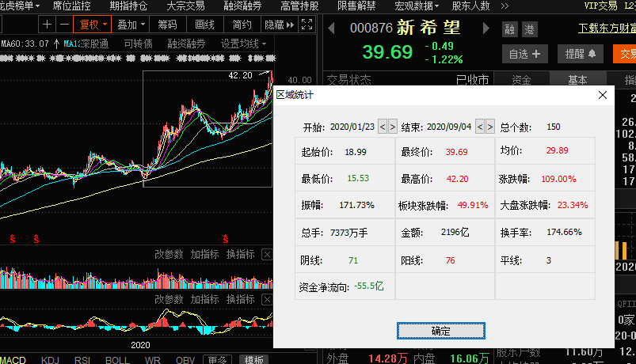Select the 基本 tab in right panel
636x364 pixels.
(577, 80)
